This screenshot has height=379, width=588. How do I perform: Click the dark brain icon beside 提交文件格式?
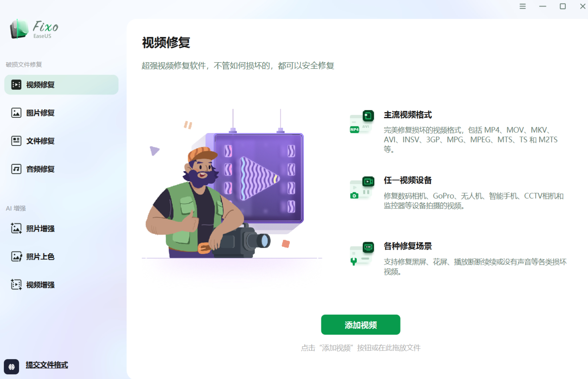pyautogui.click(x=11, y=367)
